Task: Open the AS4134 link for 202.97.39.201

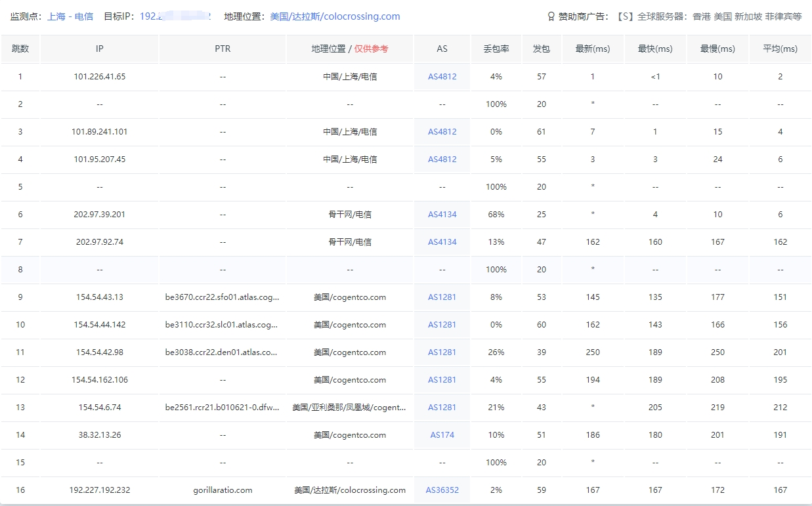Action: 442,215
